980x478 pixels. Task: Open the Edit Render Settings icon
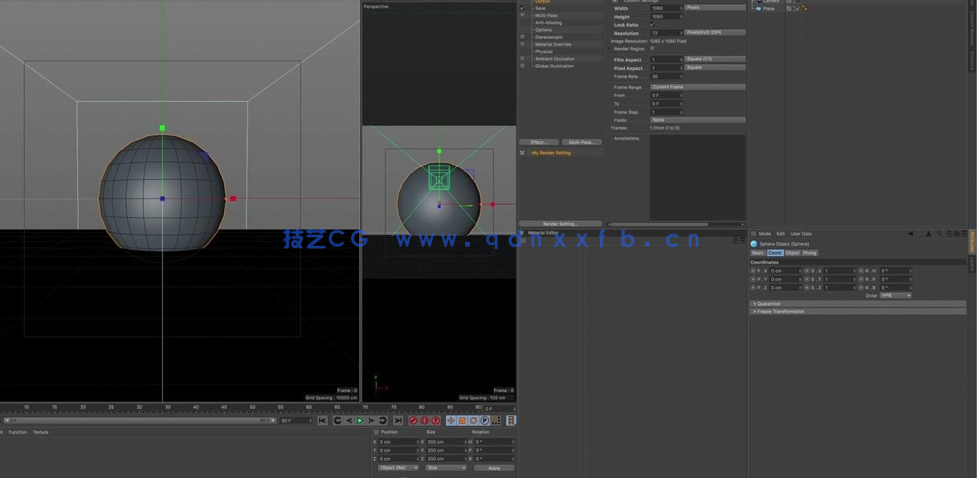tap(435, 419)
